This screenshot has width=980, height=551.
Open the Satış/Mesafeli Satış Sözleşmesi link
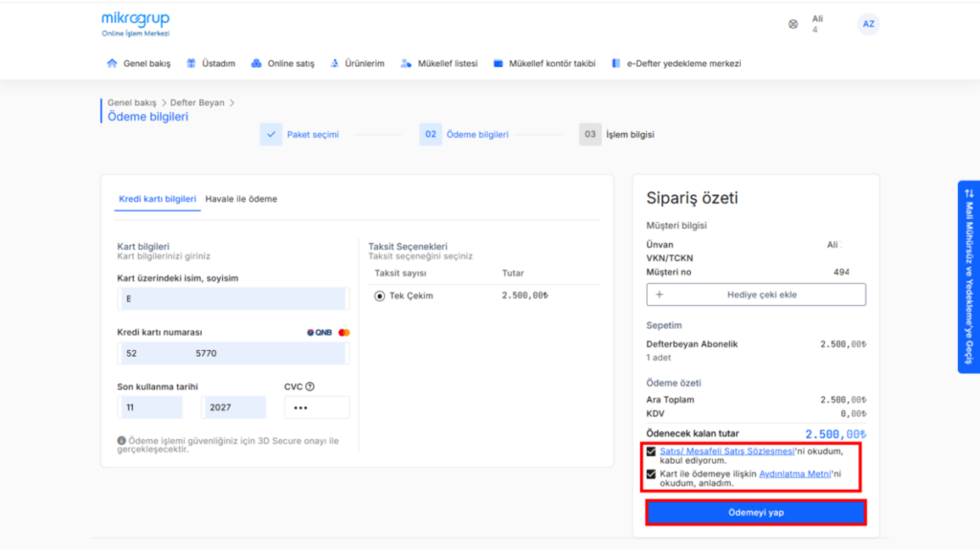pos(727,452)
